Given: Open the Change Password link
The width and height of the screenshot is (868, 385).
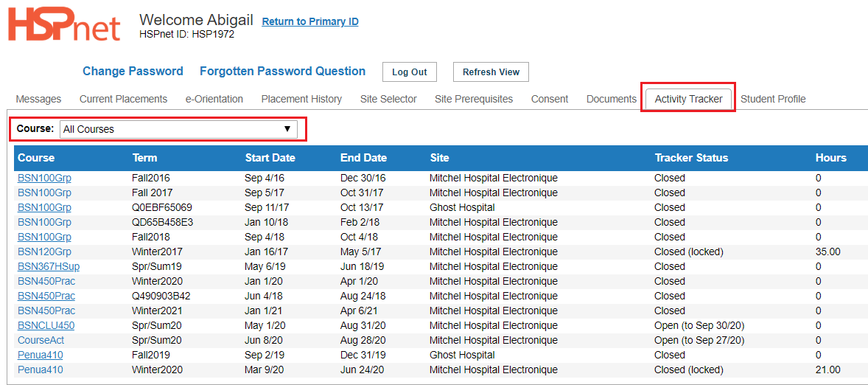Looking at the screenshot, I should (133, 71).
